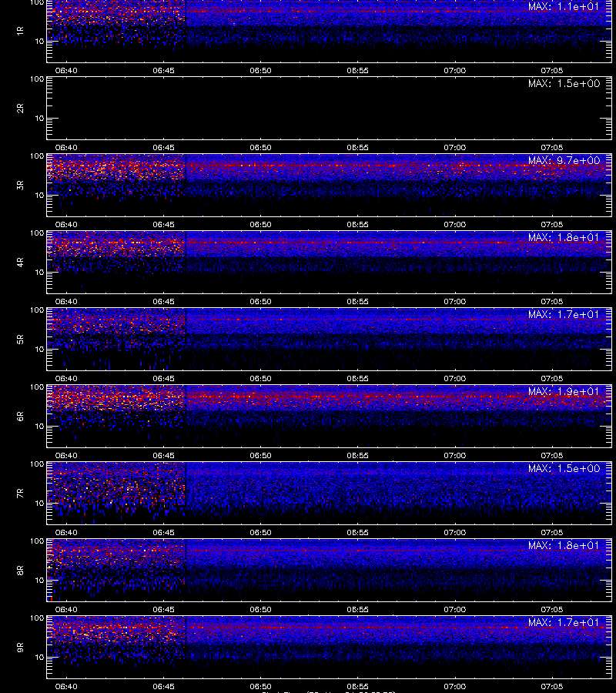
Task: Select the MAX: 1.7e+01 readout in 5R
Action: click(564, 314)
